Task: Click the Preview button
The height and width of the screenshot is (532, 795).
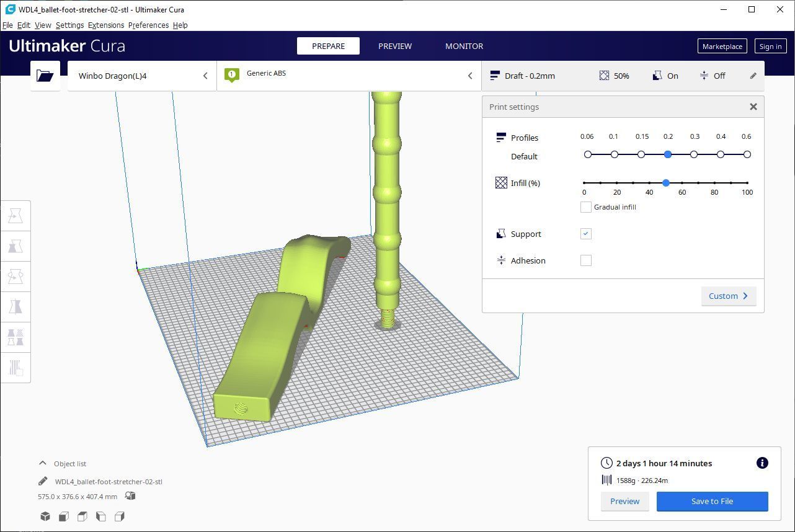Action: click(x=624, y=501)
